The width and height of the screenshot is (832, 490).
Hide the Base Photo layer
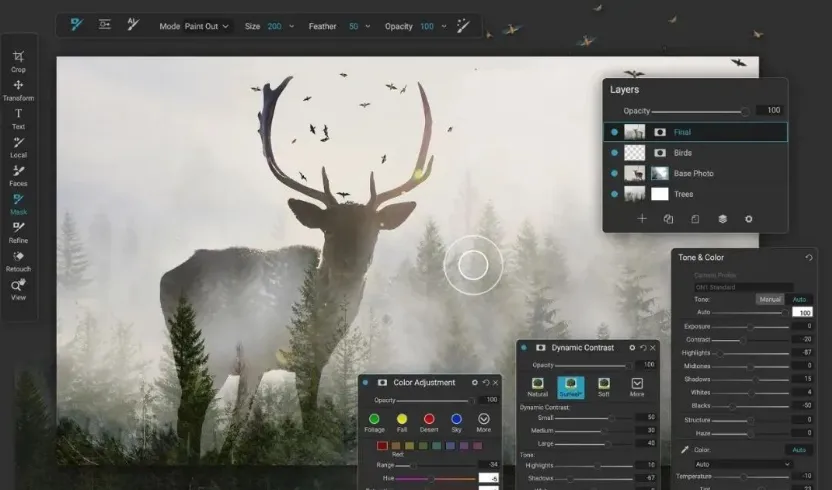click(x=614, y=174)
